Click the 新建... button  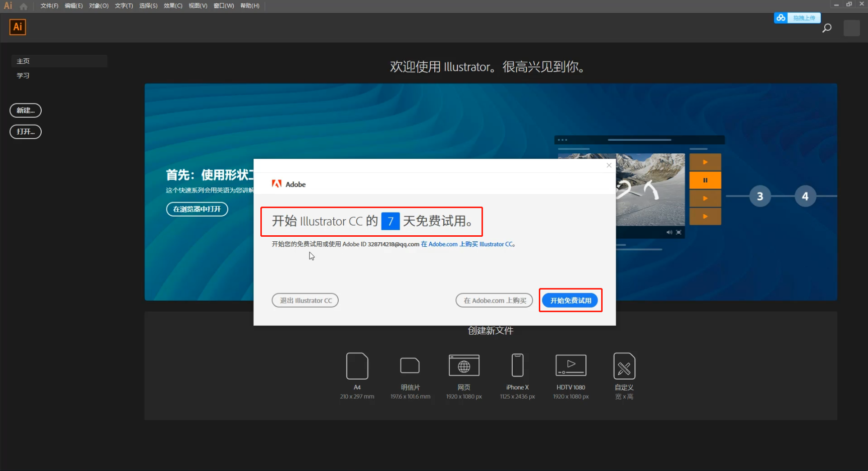pos(26,111)
